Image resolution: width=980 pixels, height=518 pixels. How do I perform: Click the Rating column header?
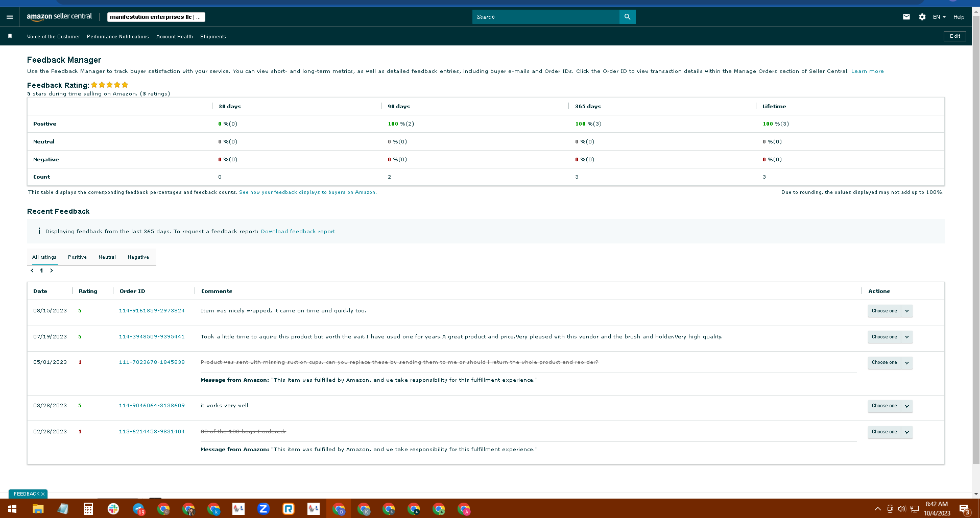(x=88, y=291)
